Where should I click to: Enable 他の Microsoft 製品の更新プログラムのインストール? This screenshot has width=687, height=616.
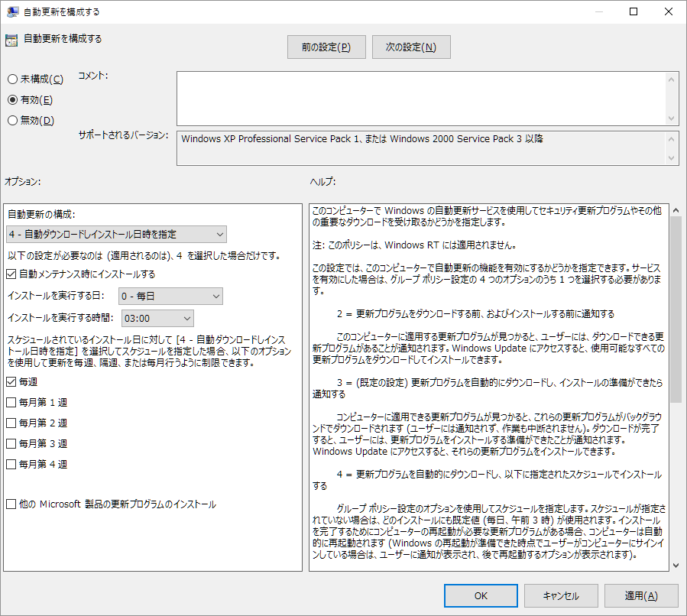point(11,504)
